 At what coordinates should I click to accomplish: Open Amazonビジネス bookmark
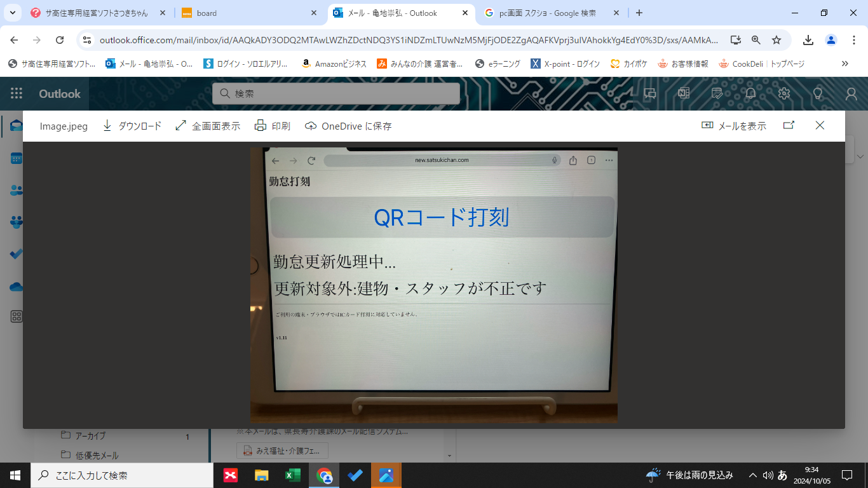point(334,64)
